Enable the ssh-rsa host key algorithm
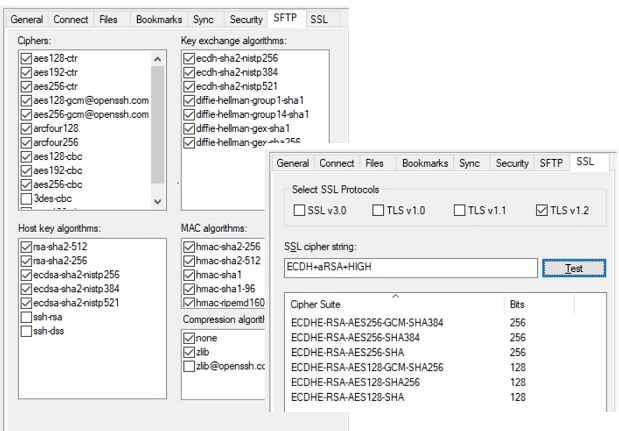 click(x=26, y=317)
